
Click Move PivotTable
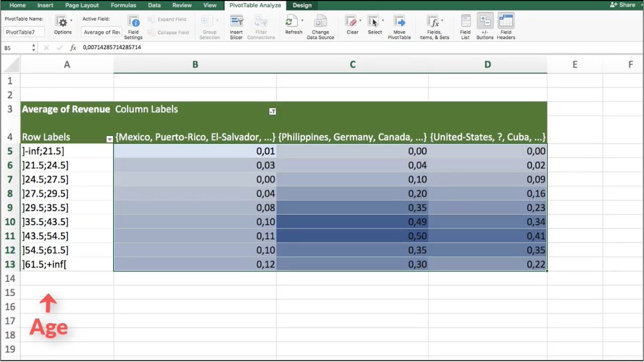pos(399,28)
